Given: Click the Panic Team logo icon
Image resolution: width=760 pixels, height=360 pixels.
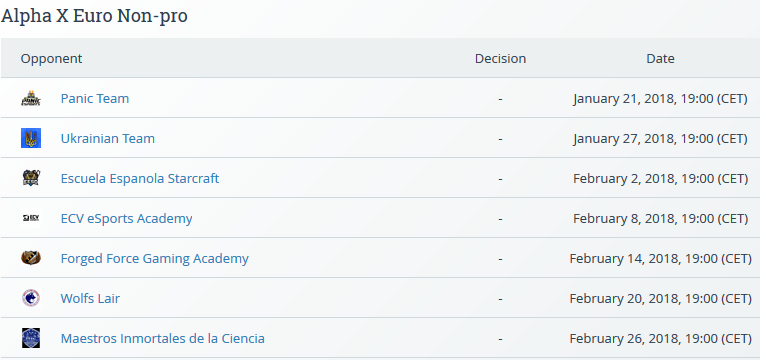Looking at the screenshot, I should click(x=31, y=98).
